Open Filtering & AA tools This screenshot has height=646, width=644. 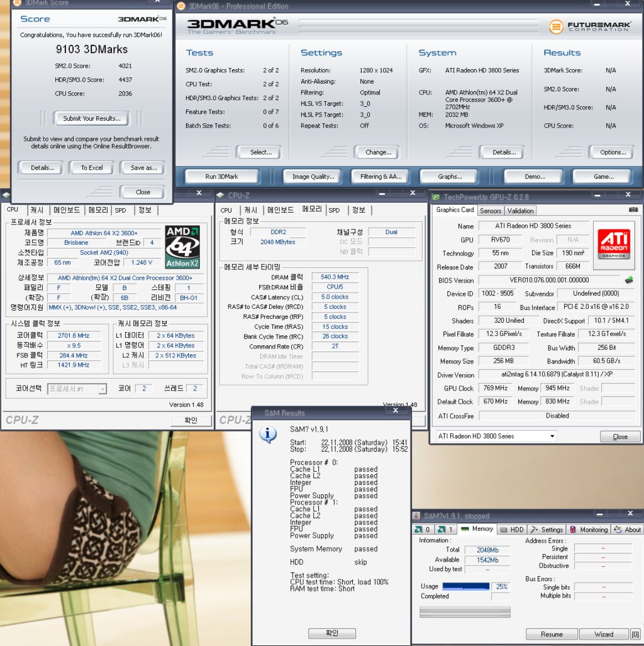(x=380, y=176)
